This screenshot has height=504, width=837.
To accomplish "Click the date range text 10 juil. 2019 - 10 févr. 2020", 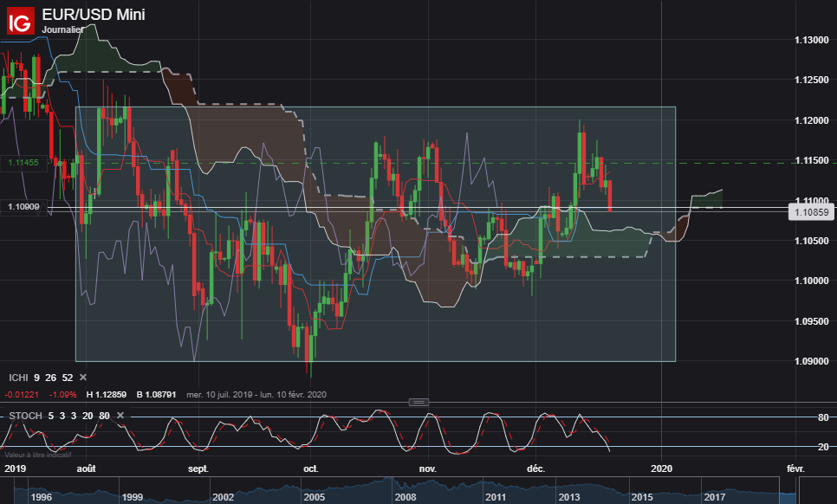I will [x=256, y=395].
